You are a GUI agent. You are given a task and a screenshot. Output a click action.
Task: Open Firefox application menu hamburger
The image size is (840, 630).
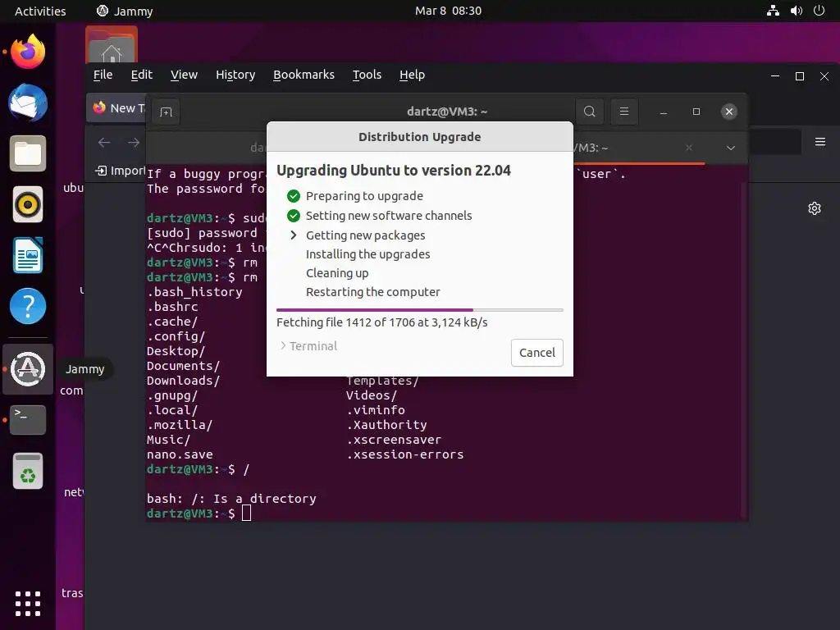820,142
